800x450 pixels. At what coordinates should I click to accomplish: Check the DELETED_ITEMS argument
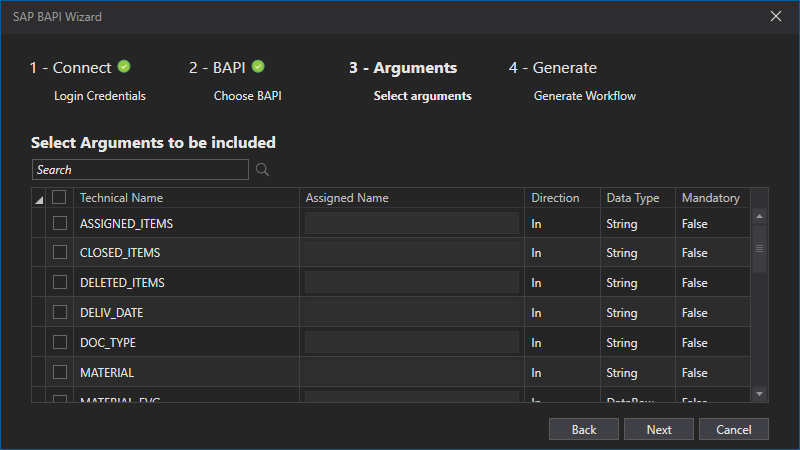(x=60, y=282)
